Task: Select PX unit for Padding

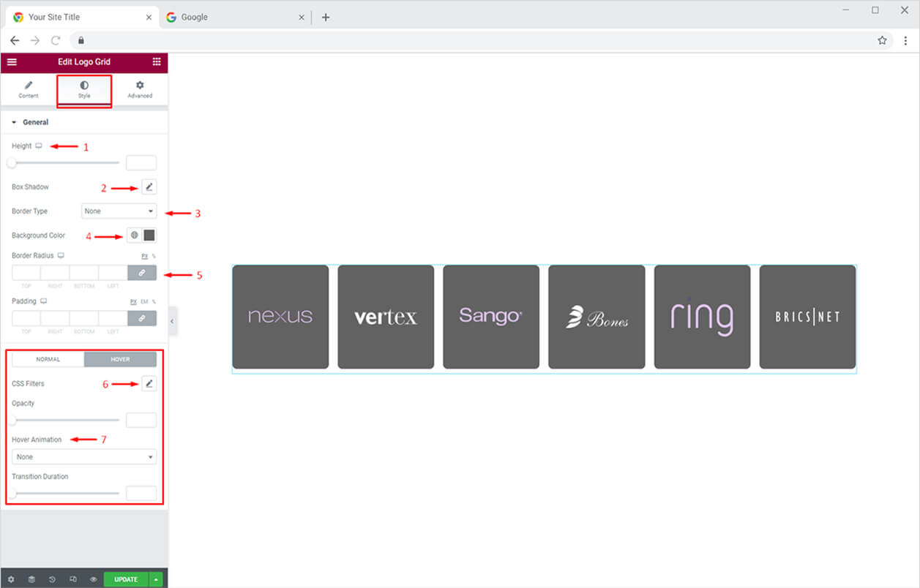Action: click(x=134, y=301)
